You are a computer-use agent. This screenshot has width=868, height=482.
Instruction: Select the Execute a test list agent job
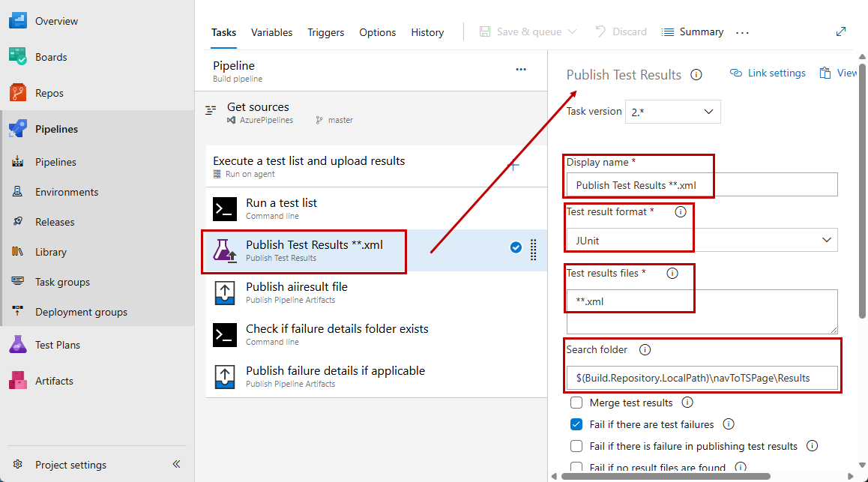click(x=376, y=166)
